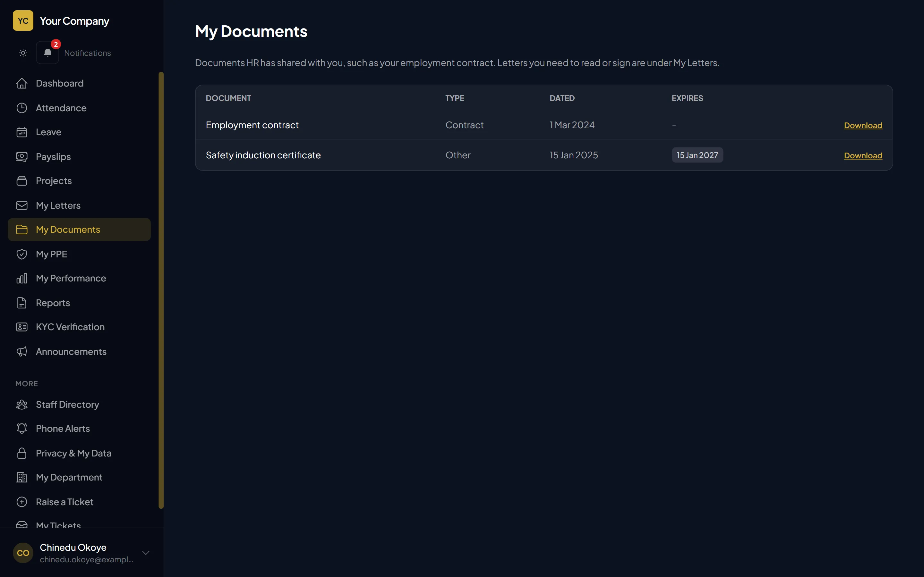924x577 pixels.
Task: Expand the Chinedu Okoye account chevron
Action: [145, 553]
